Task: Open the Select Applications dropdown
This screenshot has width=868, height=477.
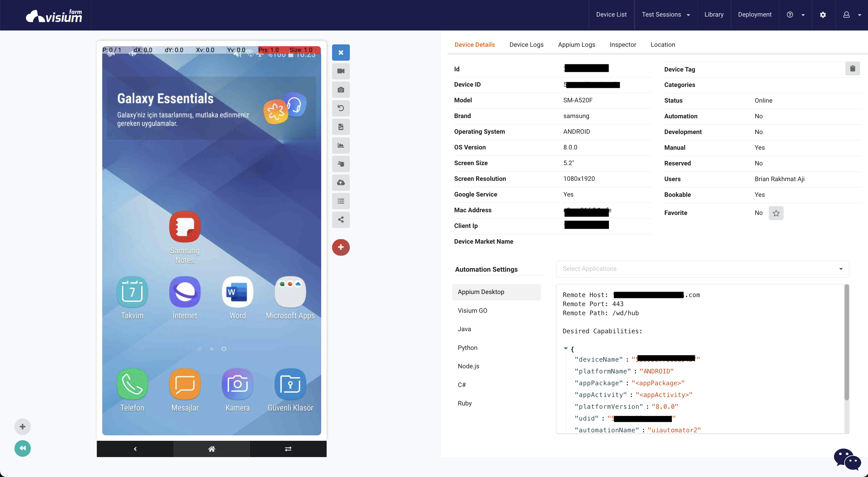Action: coord(702,269)
